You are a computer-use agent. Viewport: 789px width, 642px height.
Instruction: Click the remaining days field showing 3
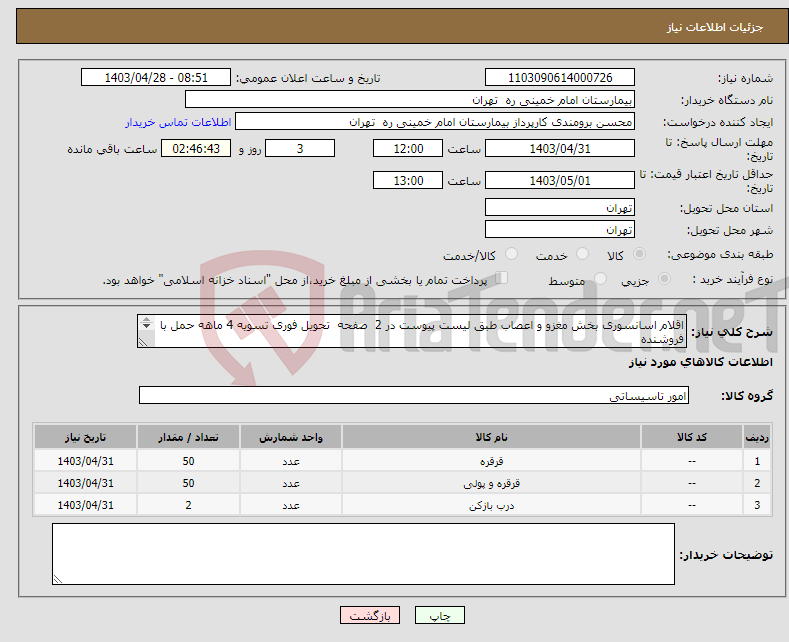click(x=300, y=148)
